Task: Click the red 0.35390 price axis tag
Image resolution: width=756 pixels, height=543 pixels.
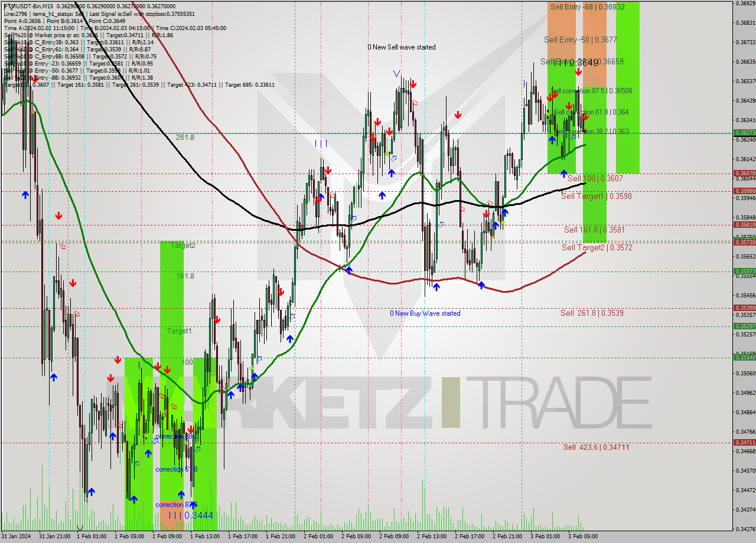Action: click(x=744, y=308)
